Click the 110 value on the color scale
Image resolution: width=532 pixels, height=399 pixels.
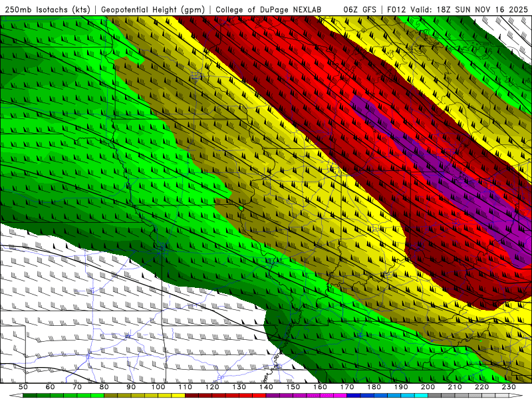tap(185, 387)
